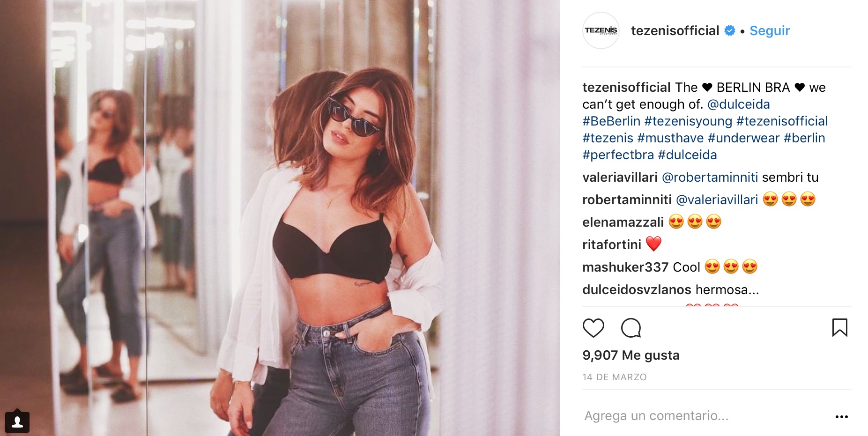Open #perfectbra hashtag
The image size is (868, 436).
618,155
